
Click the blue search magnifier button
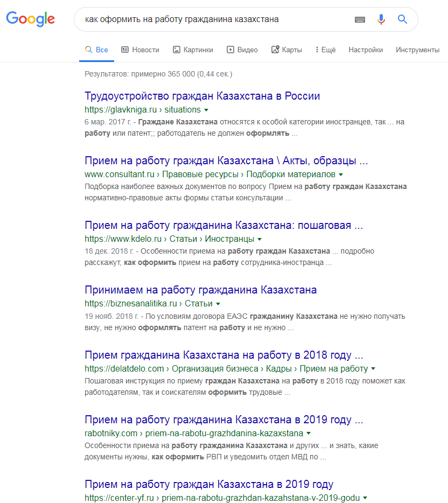[402, 19]
